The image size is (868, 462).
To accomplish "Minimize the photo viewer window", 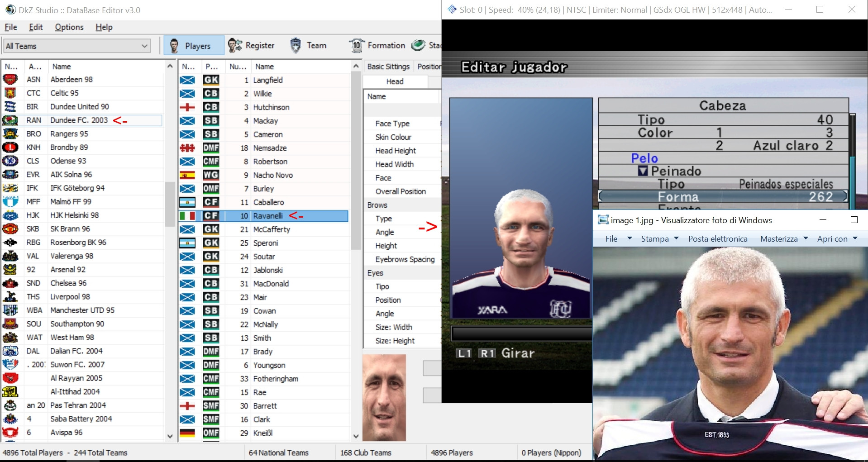I will click(x=823, y=220).
